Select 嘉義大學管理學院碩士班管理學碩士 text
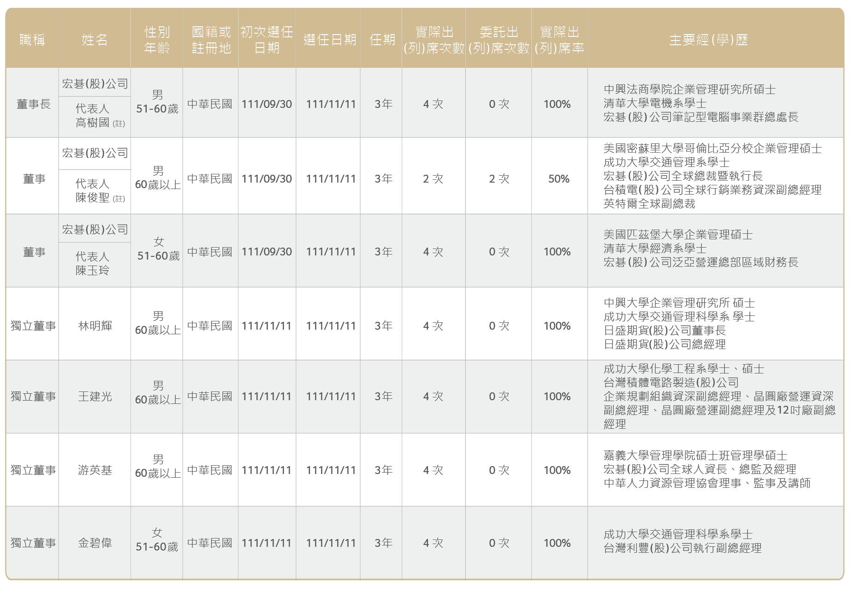This screenshot has height=598, width=868. tap(696, 456)
